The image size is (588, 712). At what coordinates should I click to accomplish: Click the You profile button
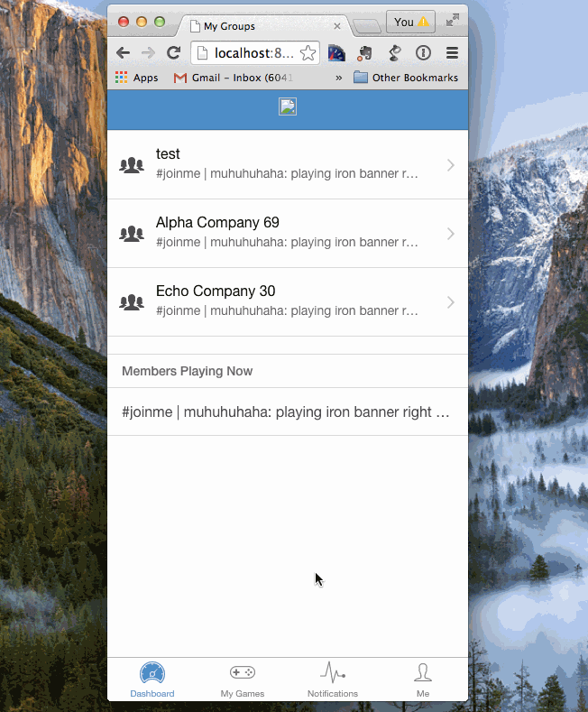[x=410, y=23]
